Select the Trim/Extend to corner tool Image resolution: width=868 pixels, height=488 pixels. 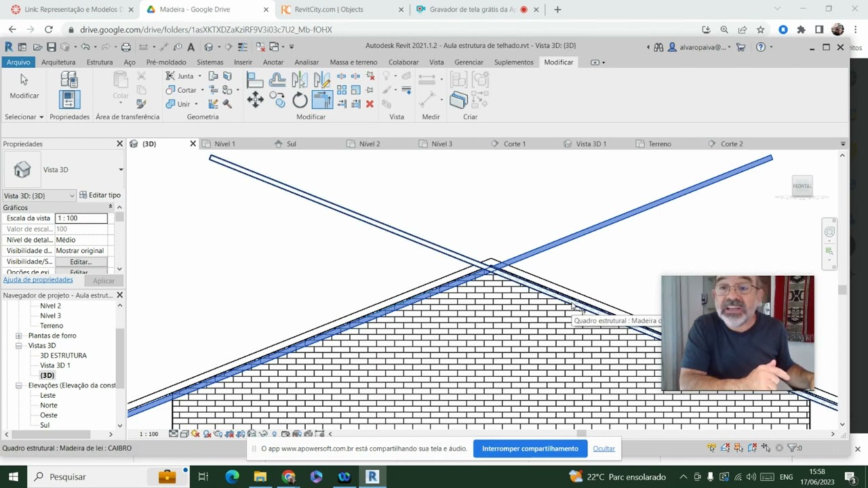[322, 100]
